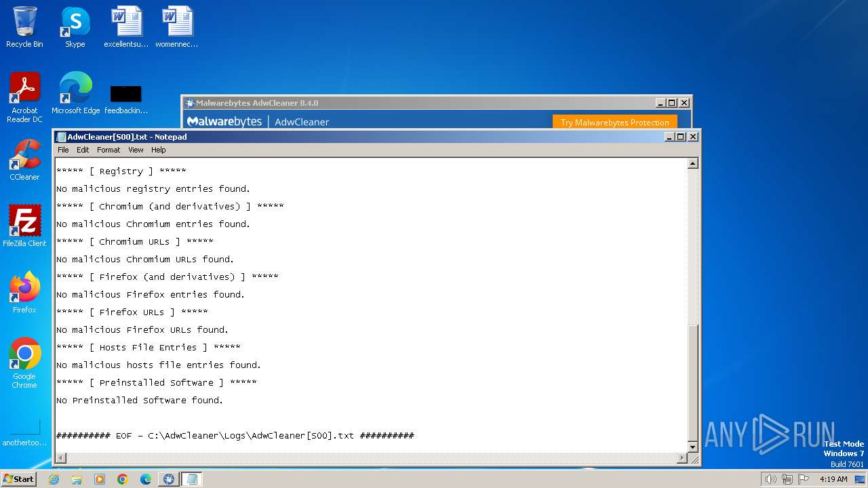Screen dimensions: 868x488
Task: Open Edge from the taskbar
Action: click(x=146, y=479)
